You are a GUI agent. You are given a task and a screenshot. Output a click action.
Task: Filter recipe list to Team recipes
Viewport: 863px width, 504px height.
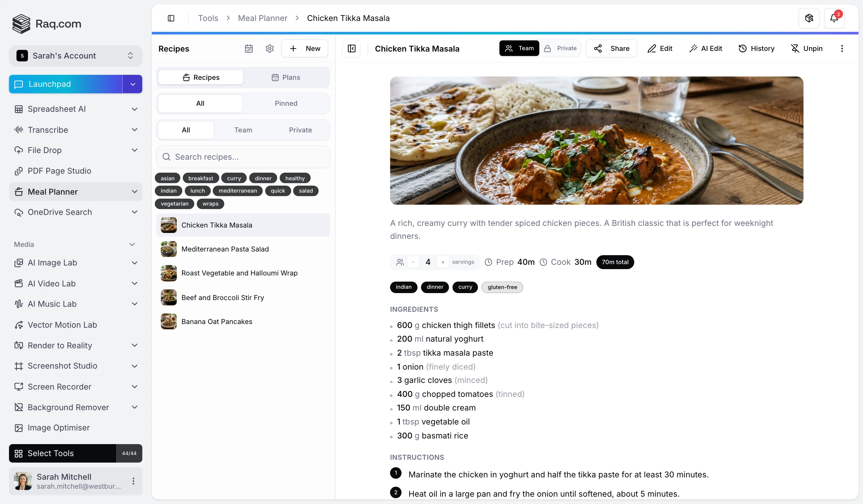(243, 130)
